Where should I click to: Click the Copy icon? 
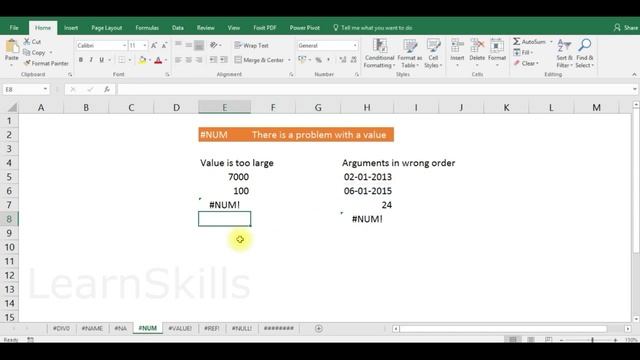point(27,53)
